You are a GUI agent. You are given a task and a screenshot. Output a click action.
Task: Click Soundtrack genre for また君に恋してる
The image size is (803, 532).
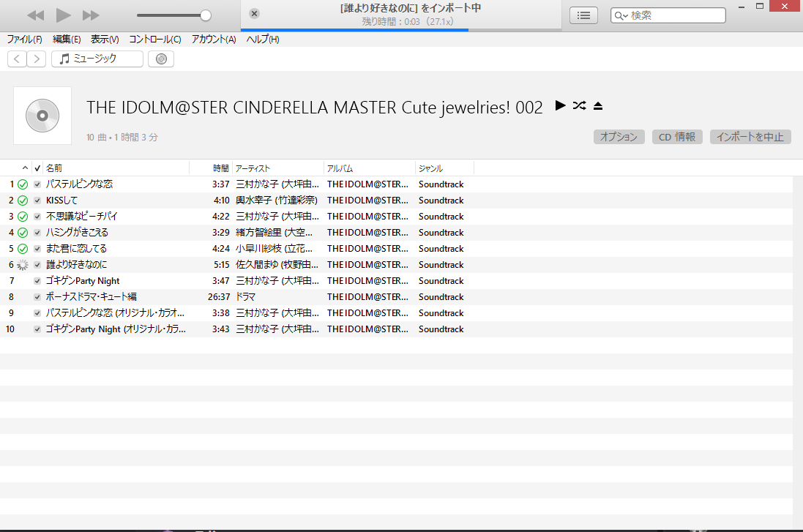coord(441,249)
